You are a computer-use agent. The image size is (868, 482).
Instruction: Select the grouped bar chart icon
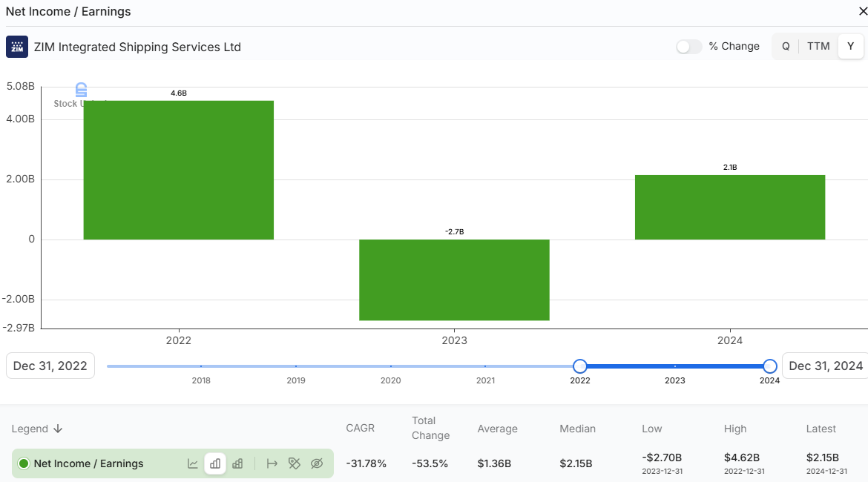click(x=215, y=463)
